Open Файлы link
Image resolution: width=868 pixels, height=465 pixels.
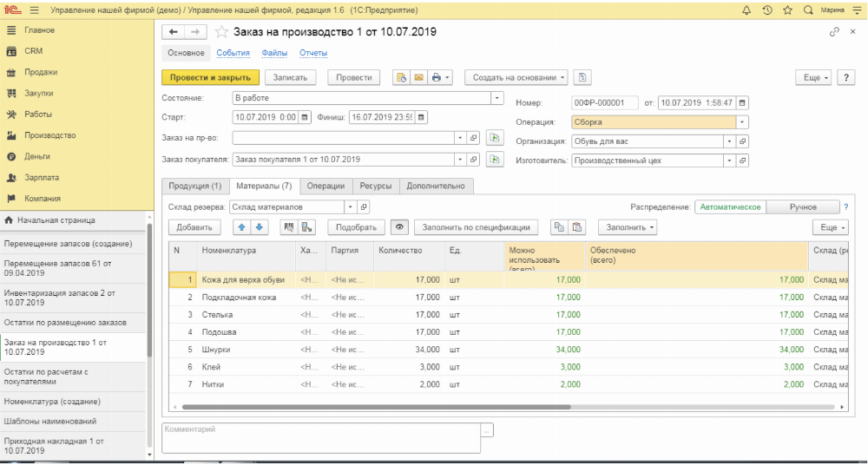tap(274, 53)
